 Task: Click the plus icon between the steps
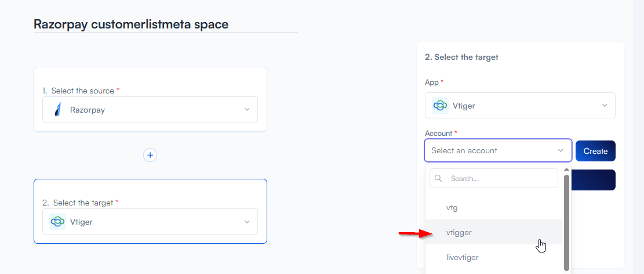pyautogui.click(x=150, y=155)
